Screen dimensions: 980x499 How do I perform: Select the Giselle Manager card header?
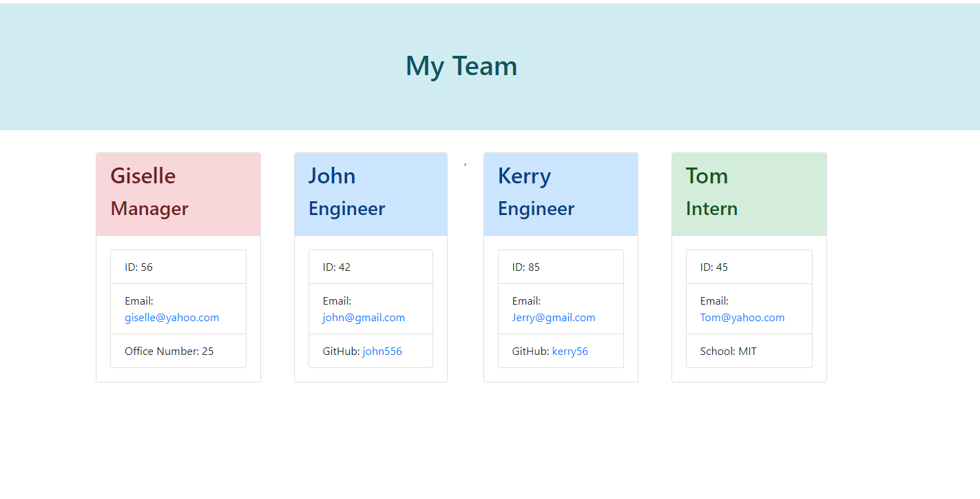[178, 194]
